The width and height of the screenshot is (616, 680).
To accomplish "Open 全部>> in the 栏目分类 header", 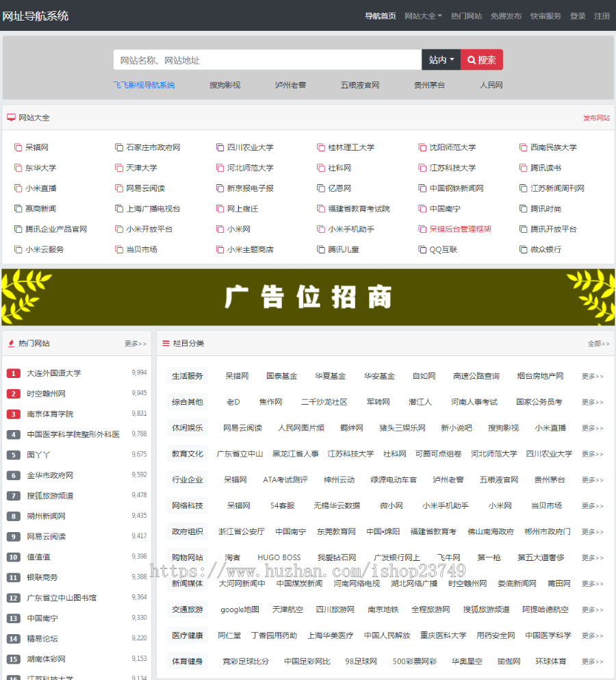I will 598,344.
